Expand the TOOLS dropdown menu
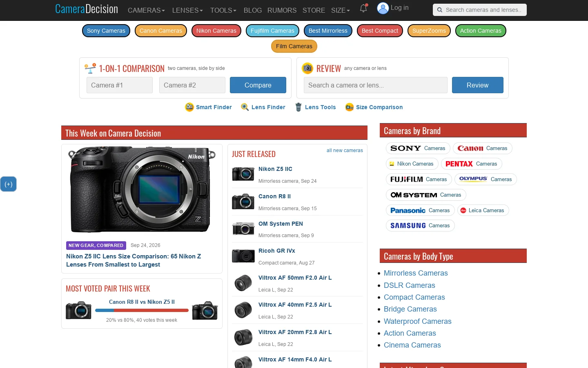588x368 pixels. (223, 10)
